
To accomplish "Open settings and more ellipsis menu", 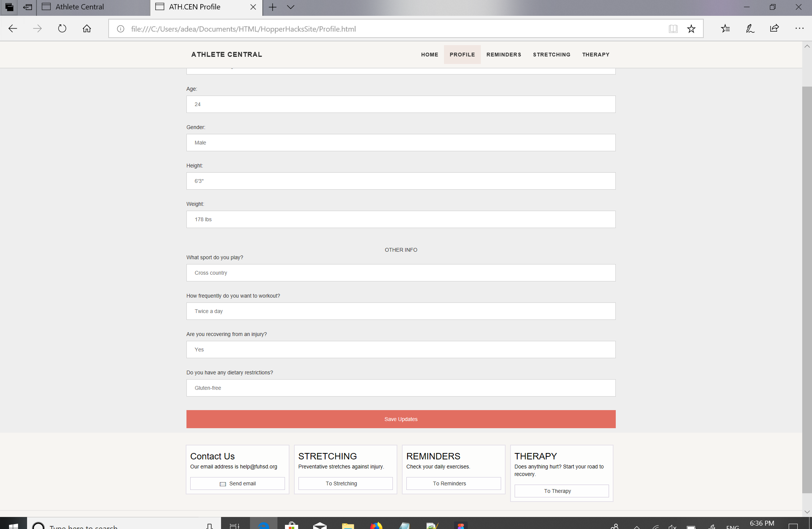I will pyautogui.click(x=799, y=29).
